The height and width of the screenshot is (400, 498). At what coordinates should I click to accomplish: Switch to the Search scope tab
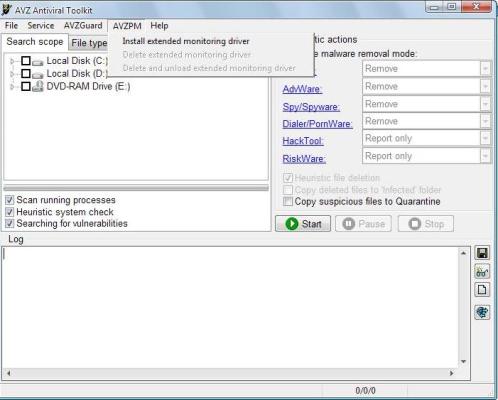pos(35,42)
